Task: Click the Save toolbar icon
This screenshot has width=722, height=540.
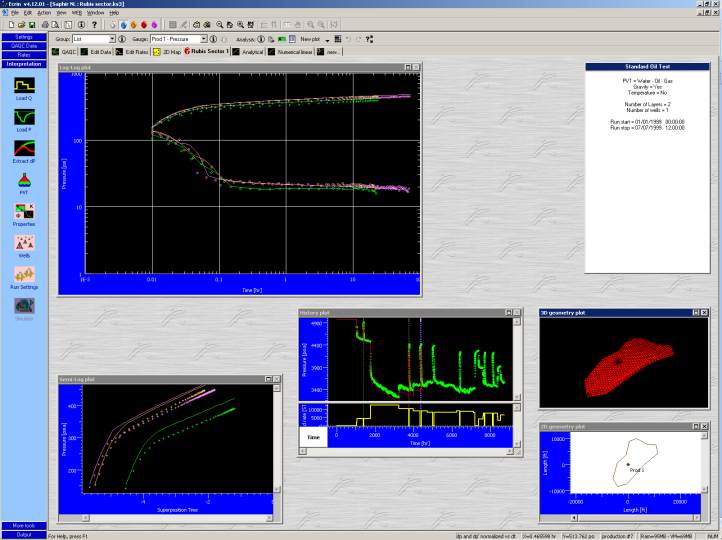Action: 31,24
